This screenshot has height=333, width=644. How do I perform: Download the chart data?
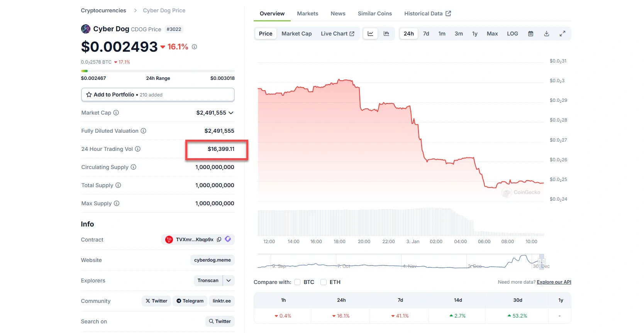click(547, 34)
